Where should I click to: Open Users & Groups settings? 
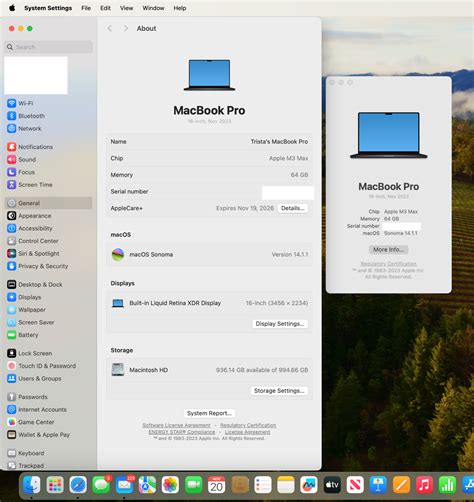pos(34,379)
